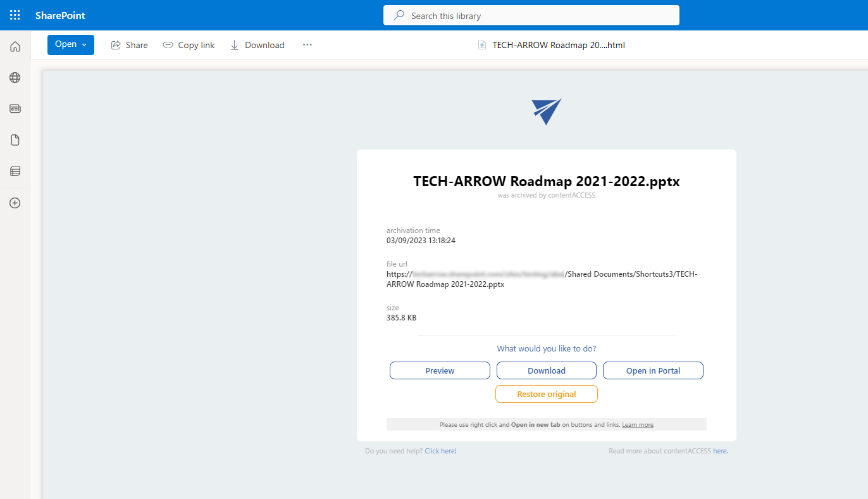
Task: Open My files page icon
Action: [15, 140]
